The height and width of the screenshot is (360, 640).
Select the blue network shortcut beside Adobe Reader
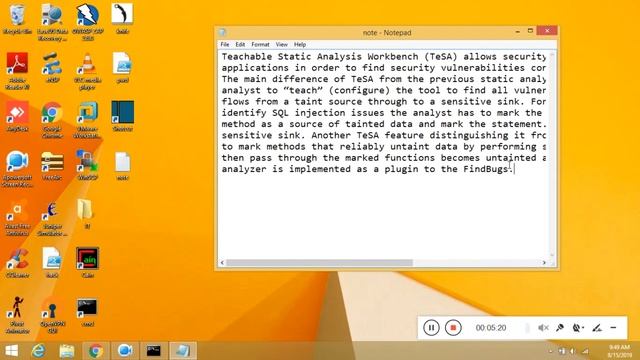(52, 68)
